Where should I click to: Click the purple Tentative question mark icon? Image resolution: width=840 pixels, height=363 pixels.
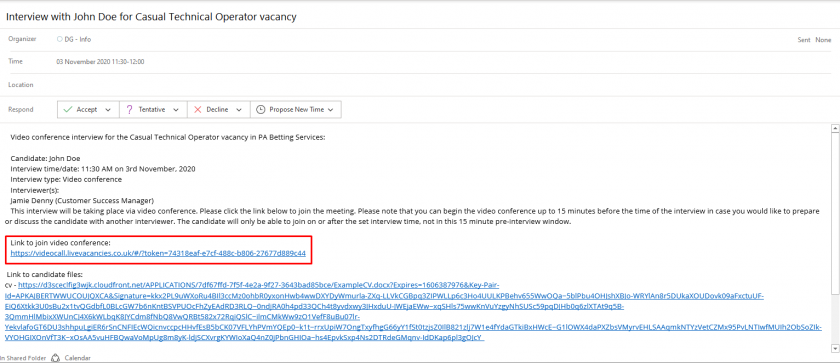coord(129,109)
